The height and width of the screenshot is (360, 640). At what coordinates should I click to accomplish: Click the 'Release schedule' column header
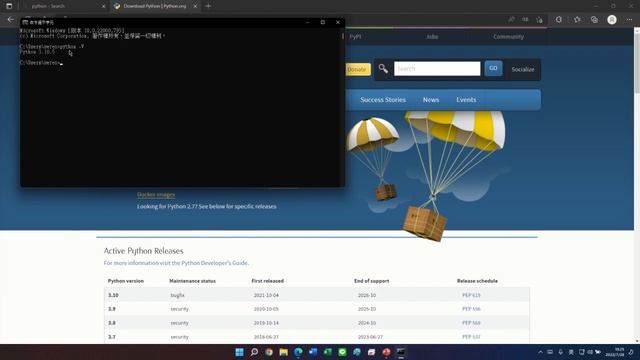click(477, 281)
